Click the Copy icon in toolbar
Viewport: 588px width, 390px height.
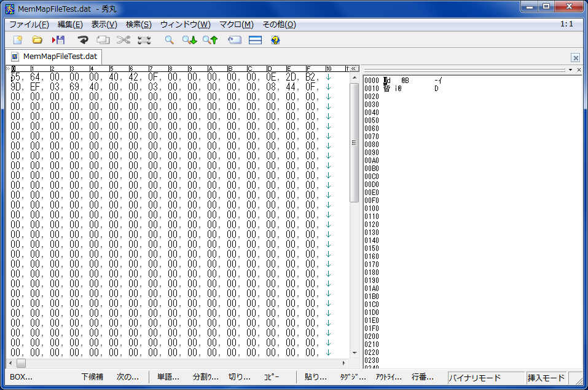[x=103, y=40]
